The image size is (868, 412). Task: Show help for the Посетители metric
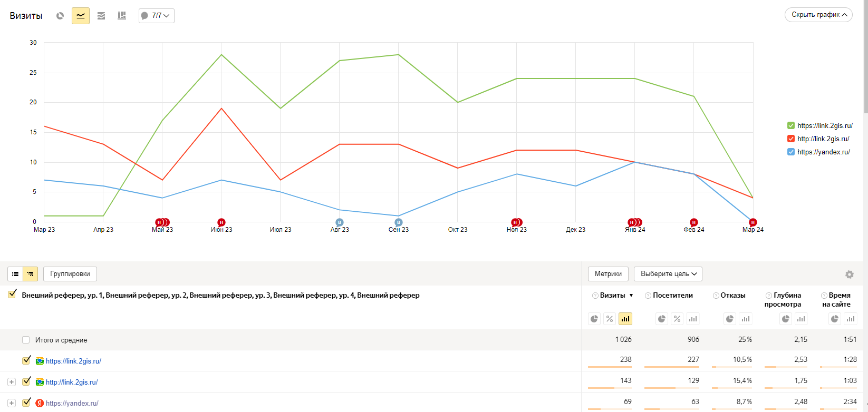click(x=648, y=296)
